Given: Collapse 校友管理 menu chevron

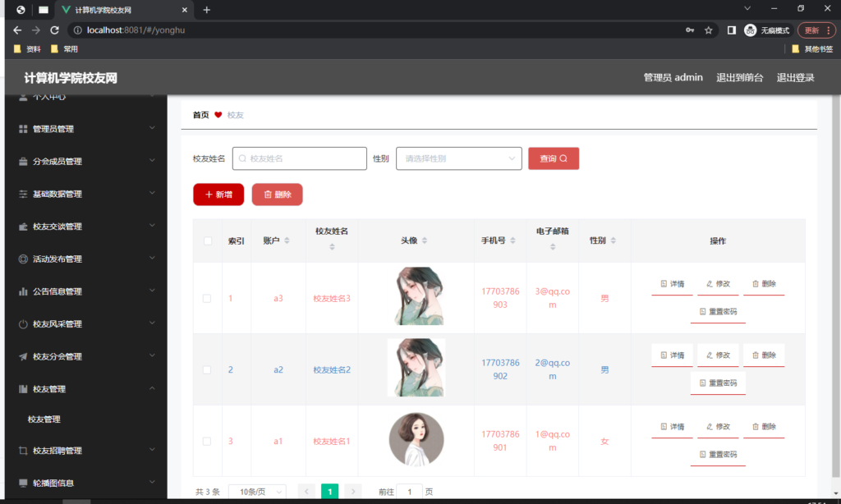Looking at the screenshot, I should [x=152, y=388].
